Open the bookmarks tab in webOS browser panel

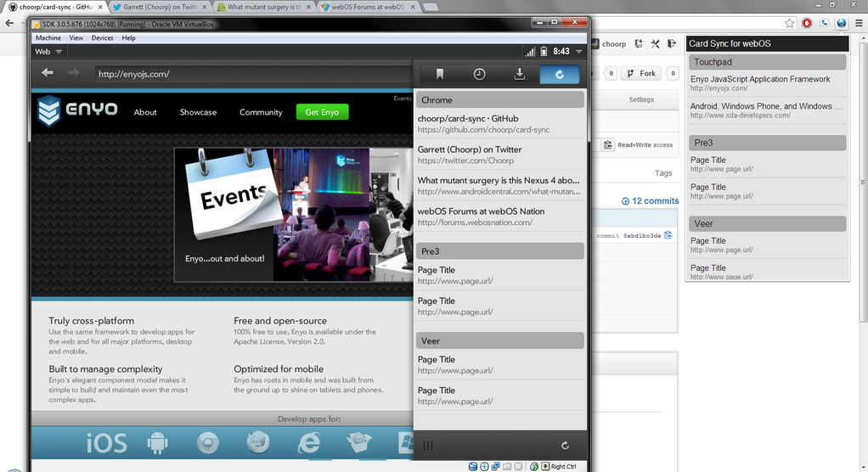coord(440,74)
